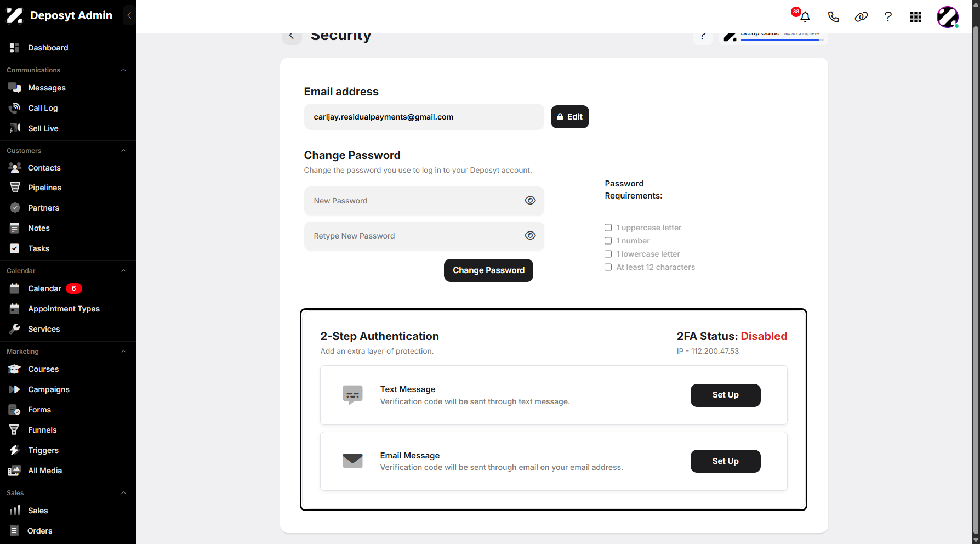Click the Retype New Password field
The width and height of the screenshot is (980, 544).
[424, 236]
